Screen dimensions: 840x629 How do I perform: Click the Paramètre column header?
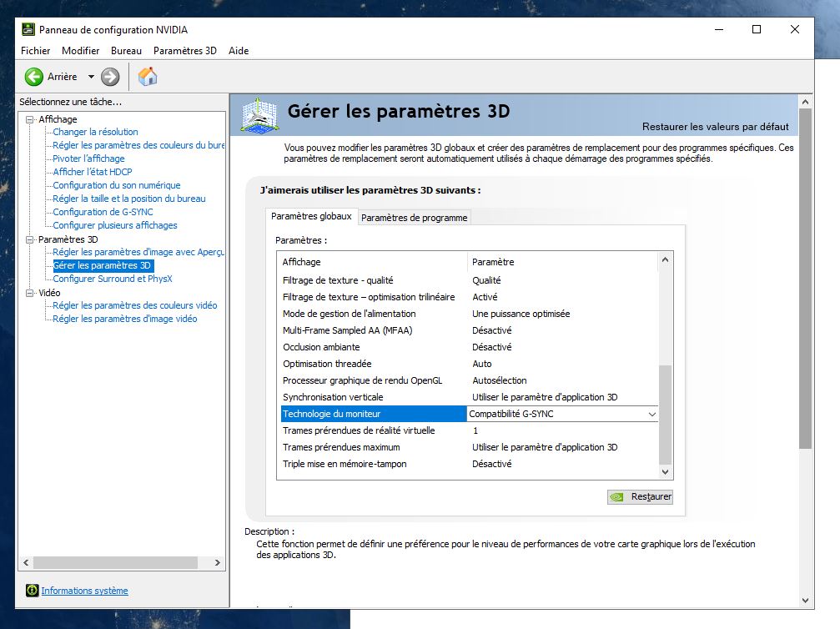click(x=562, y=262)
